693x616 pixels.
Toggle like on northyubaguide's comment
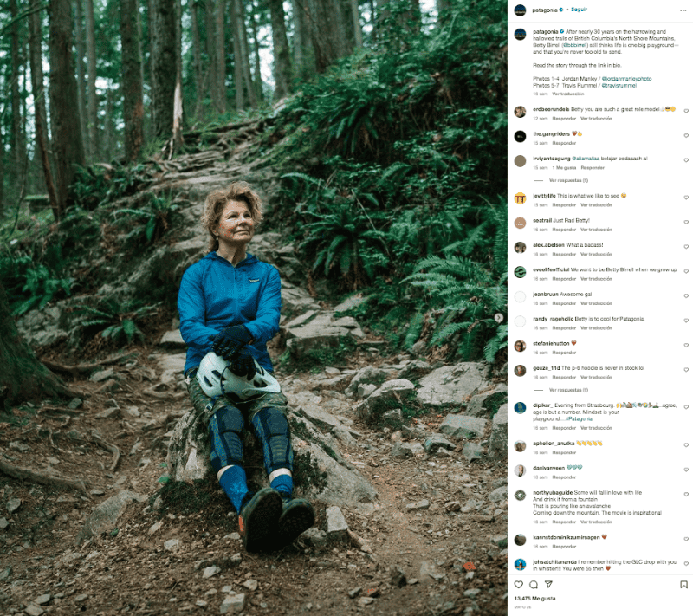[x=686, y=496]
